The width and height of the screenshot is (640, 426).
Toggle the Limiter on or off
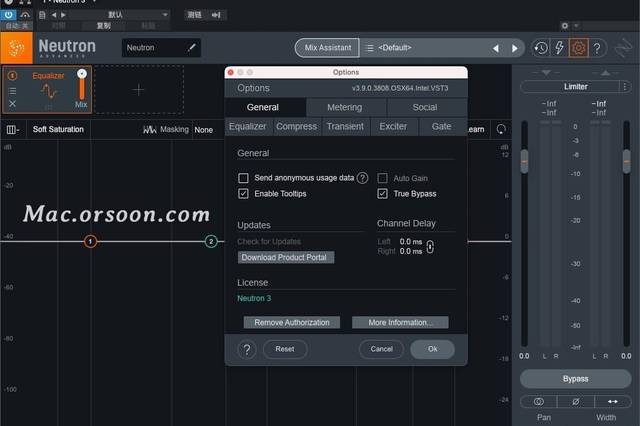pyautogui.click(x=576, y=87)
